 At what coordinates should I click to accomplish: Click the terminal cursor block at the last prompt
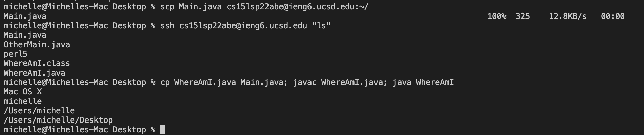(x=163, y=130)
